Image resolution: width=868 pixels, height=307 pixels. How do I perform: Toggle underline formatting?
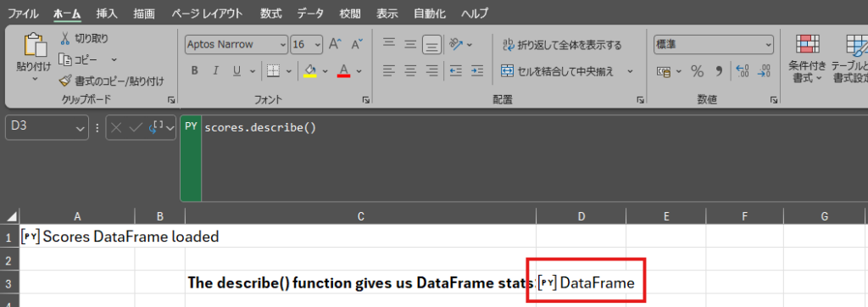click(x=237, y=70)
